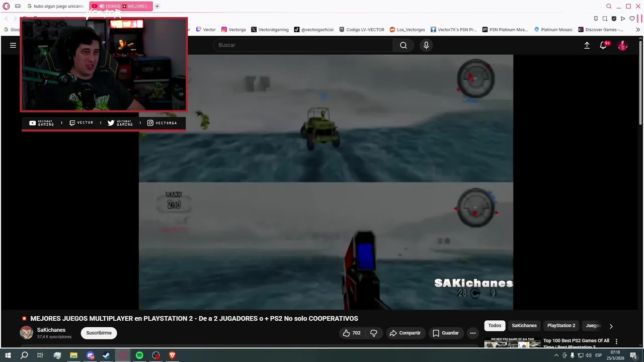
Task: Open the Vector Twitch bookmark
Action: tap(206, 30)
